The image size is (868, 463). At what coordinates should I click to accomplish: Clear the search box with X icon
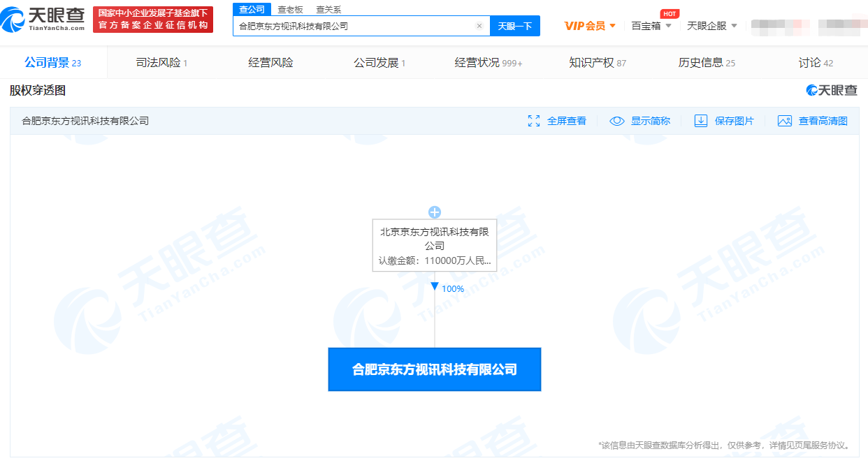(x=479, y=26)
